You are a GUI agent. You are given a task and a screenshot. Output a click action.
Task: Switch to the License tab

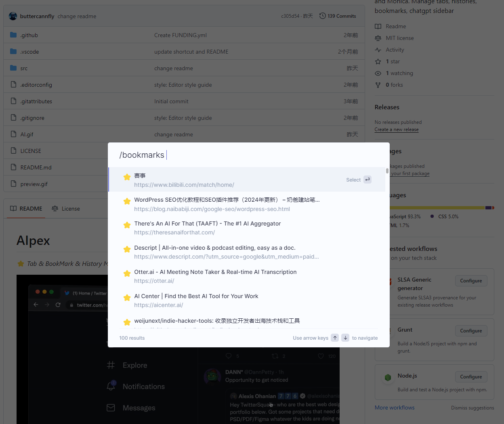(66, 209)
